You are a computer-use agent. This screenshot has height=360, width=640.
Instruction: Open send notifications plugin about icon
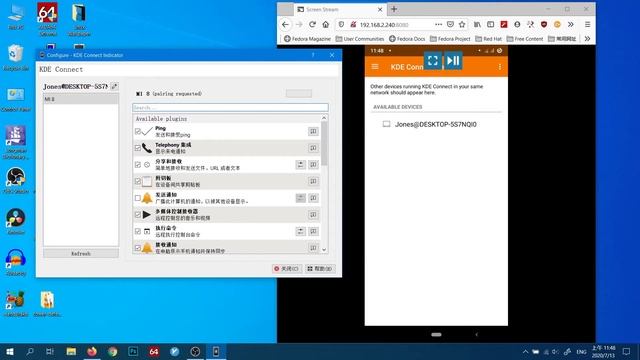313,198
